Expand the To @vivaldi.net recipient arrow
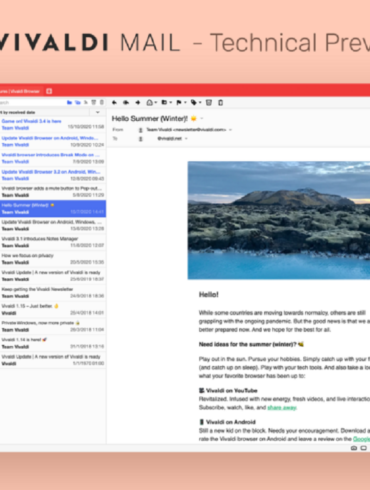 click(x=186, y=139)
